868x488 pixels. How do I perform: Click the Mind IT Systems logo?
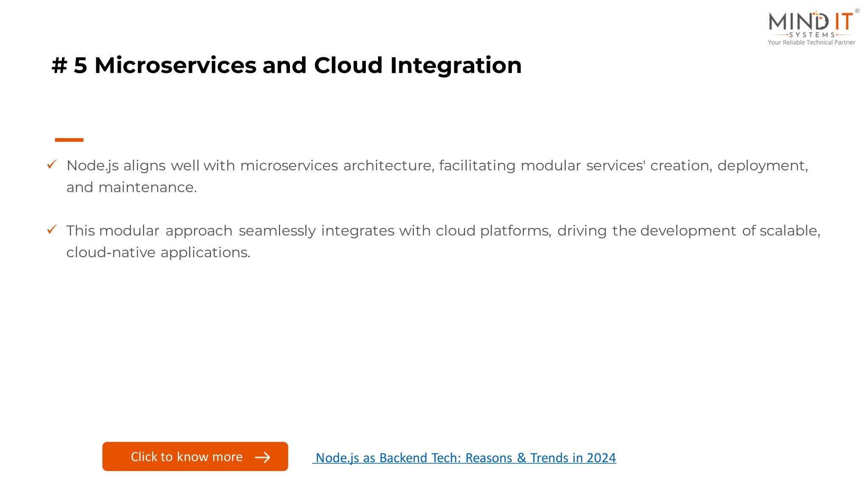(x=813, y=27)
